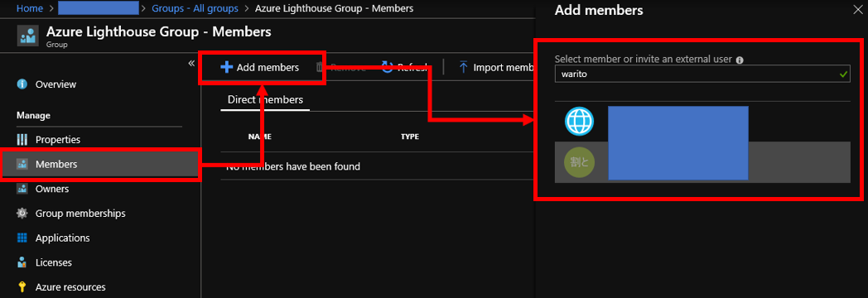
Task: Select the search result with the globe avatar
Action: click(x=702, y=122)
